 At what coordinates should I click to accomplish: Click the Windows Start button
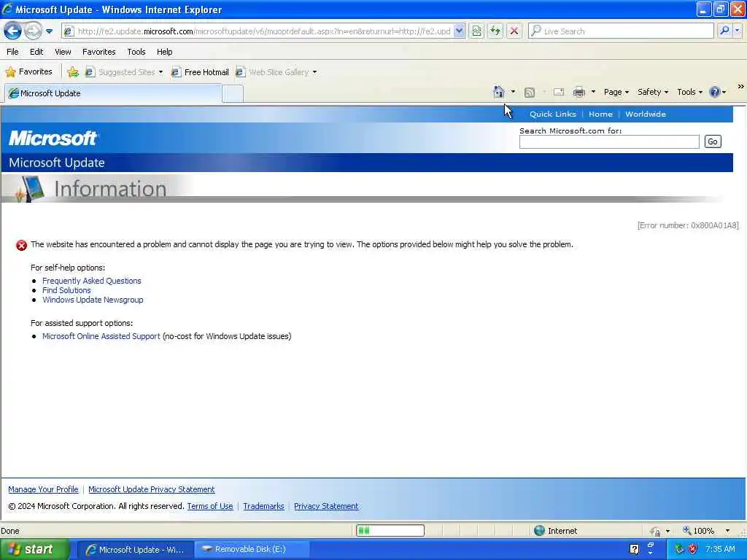click(34, 550)
